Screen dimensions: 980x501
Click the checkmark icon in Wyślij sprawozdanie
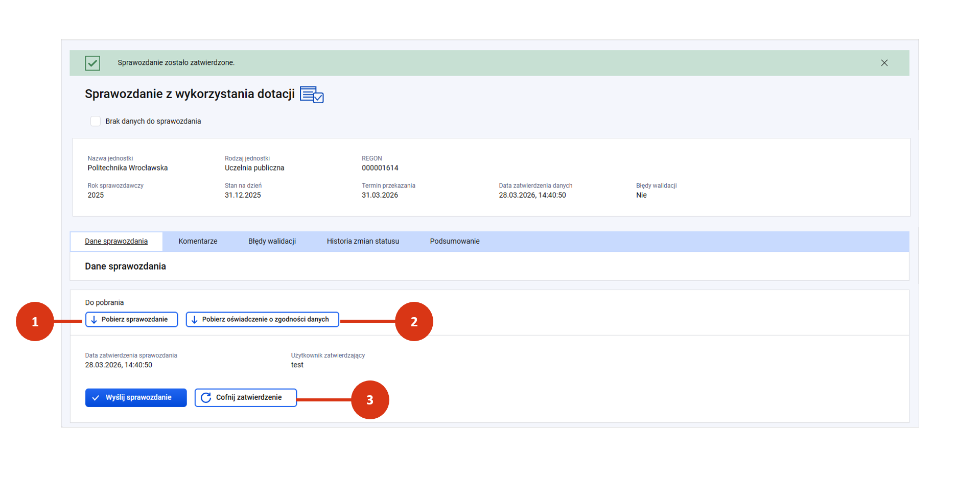point(96,398)
